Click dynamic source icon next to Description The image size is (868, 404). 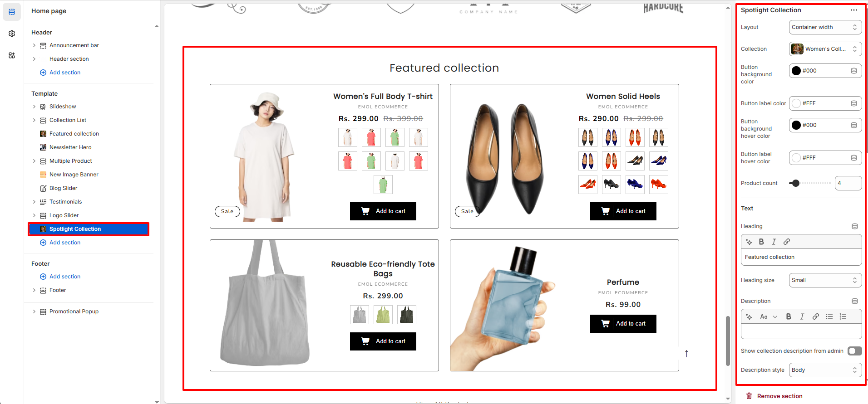(x=855, y=301)
